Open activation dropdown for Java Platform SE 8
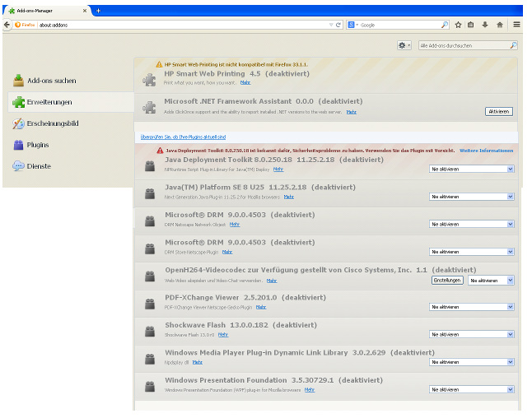532x418 pixels. tap(472, 197)
